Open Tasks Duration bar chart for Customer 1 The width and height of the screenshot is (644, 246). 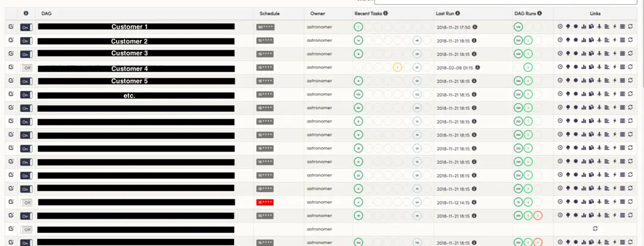tap(583, 26)
